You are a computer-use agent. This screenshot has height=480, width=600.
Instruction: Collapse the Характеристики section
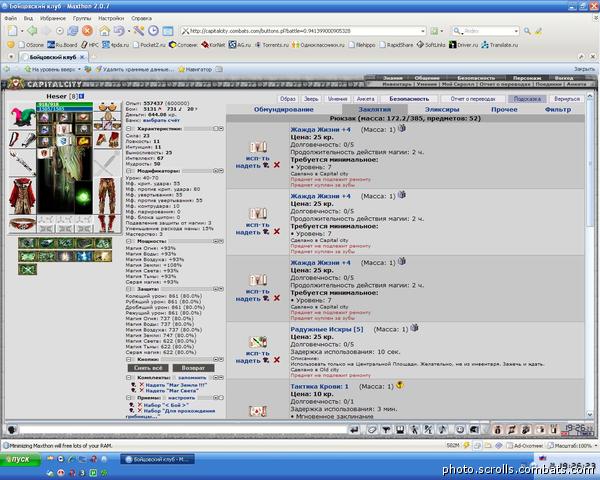pyautogui.click(x=129, y=129)
